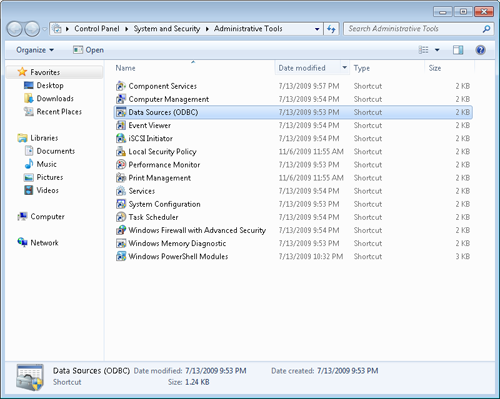Toggle the preview pane icon

[458, 50]
